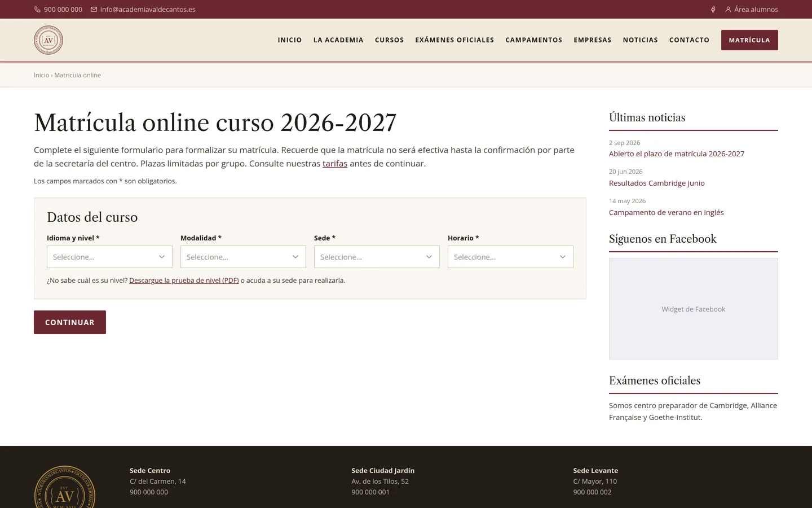The image size is (812, 508).
Task: Click the 'C/ Mayor, 110' address
Action: 595,481
